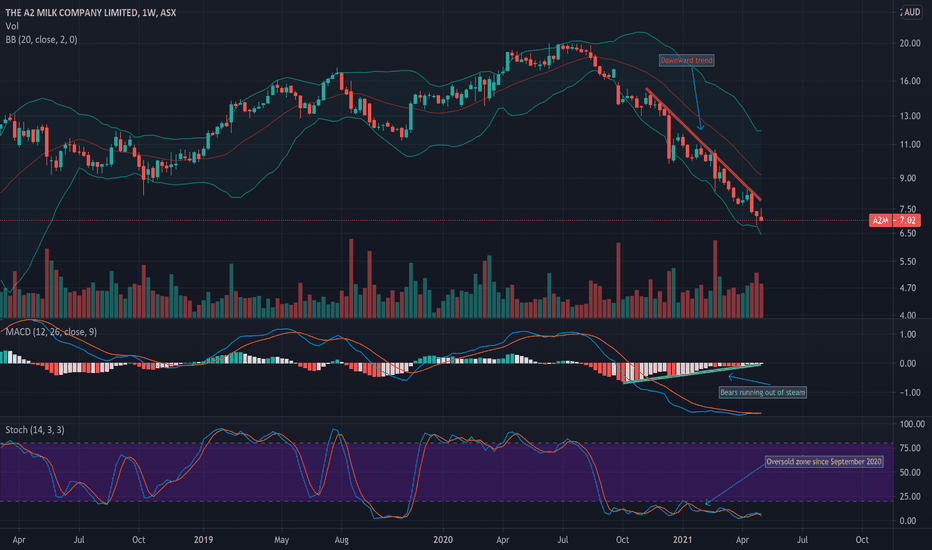Click the 11.00 price axis label

[x=910, y=144]
